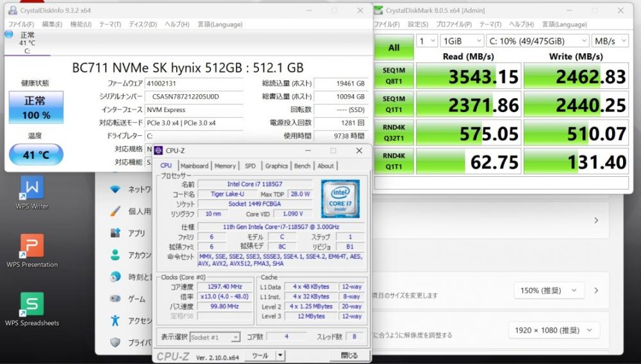Open 機能(U) menu in CrystalDiskInfo
Image resolution: width=641 pixels, height=364 pixels.
[x=81, y=24]
